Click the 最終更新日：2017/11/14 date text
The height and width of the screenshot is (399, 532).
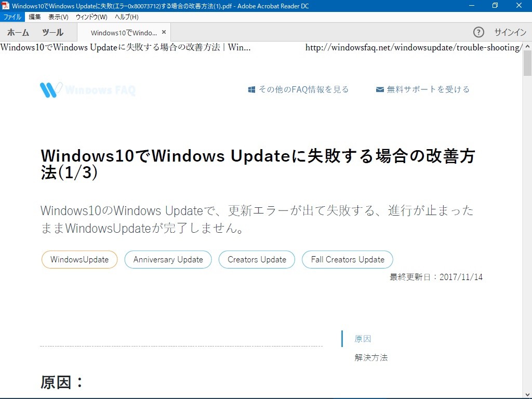pyautogui.click(x=436, y=277)
